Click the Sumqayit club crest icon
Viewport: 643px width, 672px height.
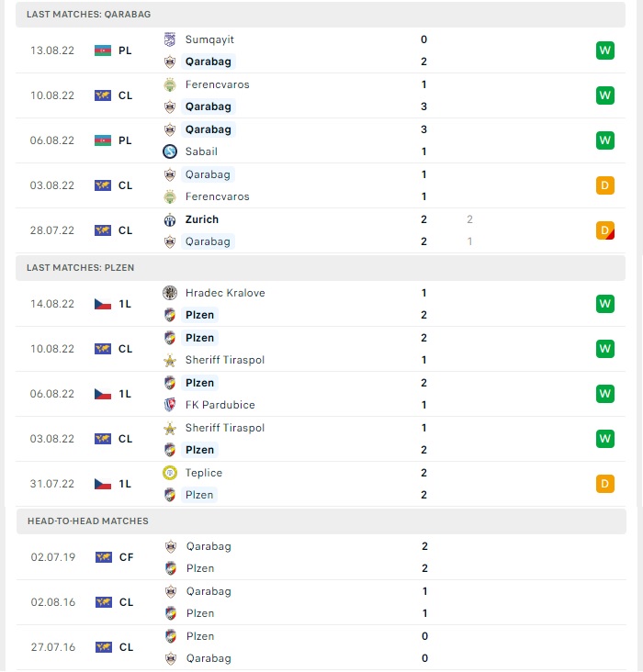point(170,39)
